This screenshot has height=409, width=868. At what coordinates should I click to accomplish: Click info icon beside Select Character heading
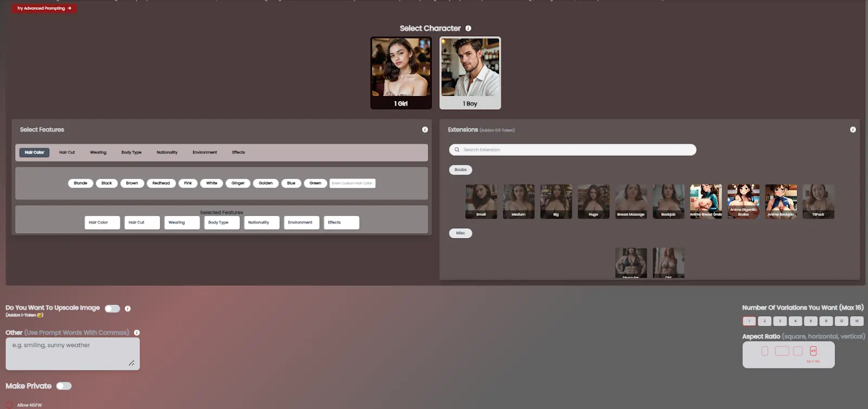(468, 28)
